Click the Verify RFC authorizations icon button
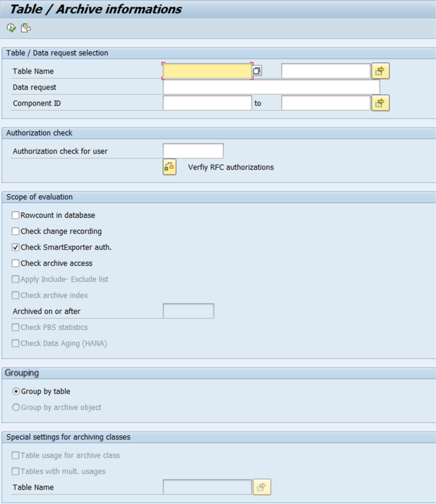The width and height of the screenshot is (436, 504). [169, 167]
